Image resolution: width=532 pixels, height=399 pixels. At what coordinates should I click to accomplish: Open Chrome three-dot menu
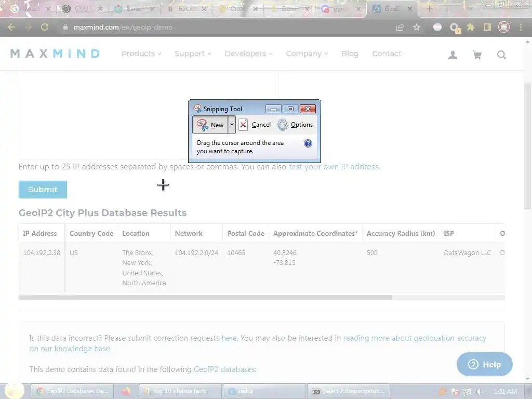521,27
